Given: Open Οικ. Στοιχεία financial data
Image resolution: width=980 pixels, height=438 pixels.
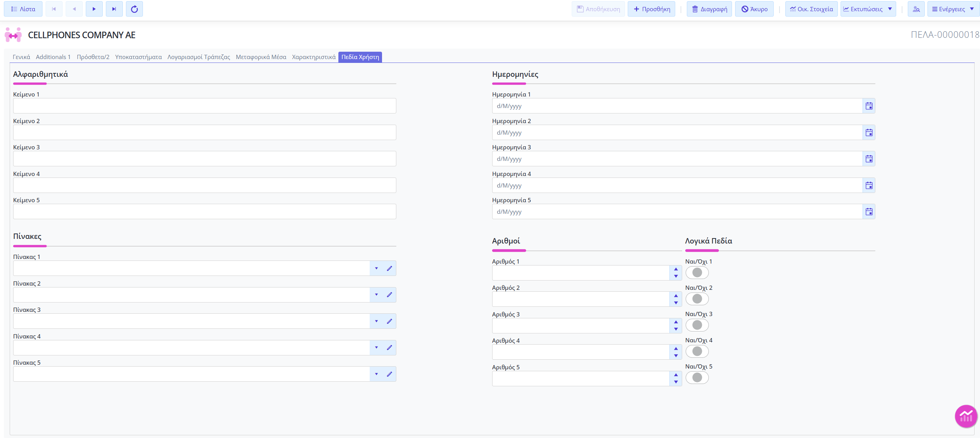Looking at the screenshot, I should [811, 9].
